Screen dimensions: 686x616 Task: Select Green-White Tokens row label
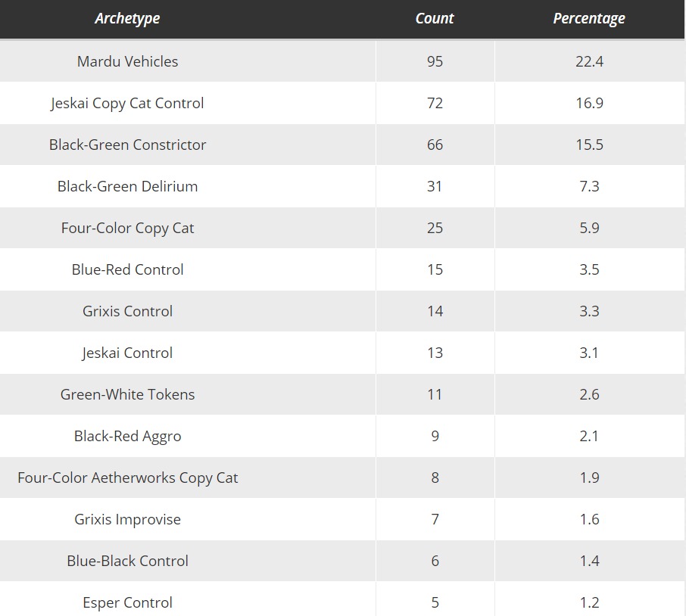(x=127, y=394)
